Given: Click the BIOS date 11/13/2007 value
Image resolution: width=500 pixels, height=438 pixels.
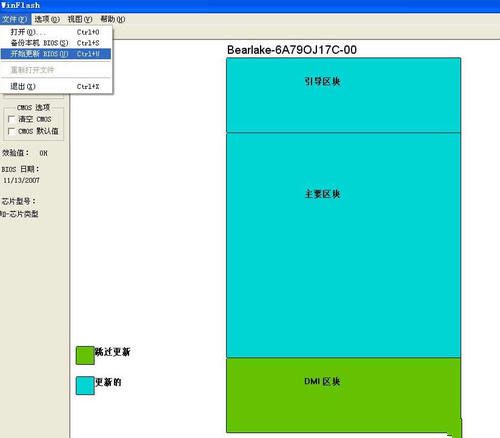Looking at the screenshot, I should [21, 180].
